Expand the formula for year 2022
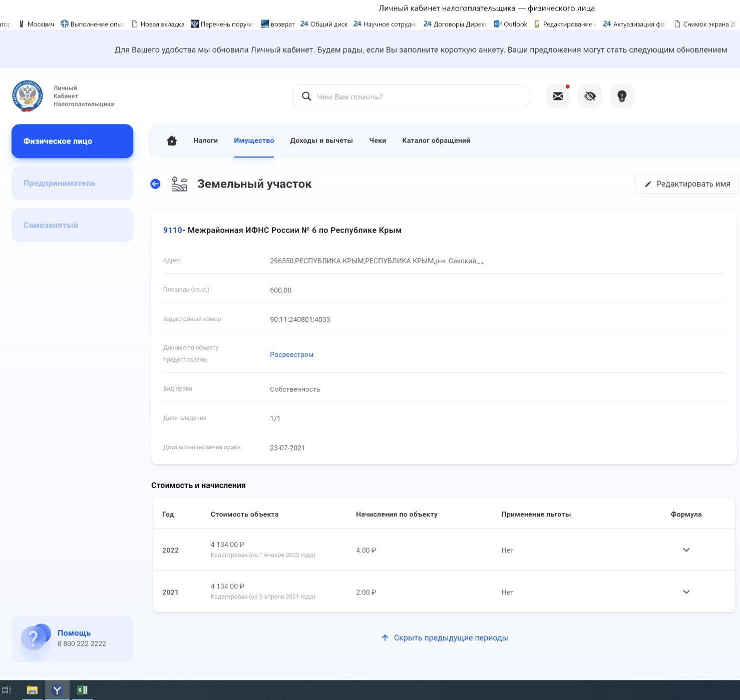 [x=686, y=550]
